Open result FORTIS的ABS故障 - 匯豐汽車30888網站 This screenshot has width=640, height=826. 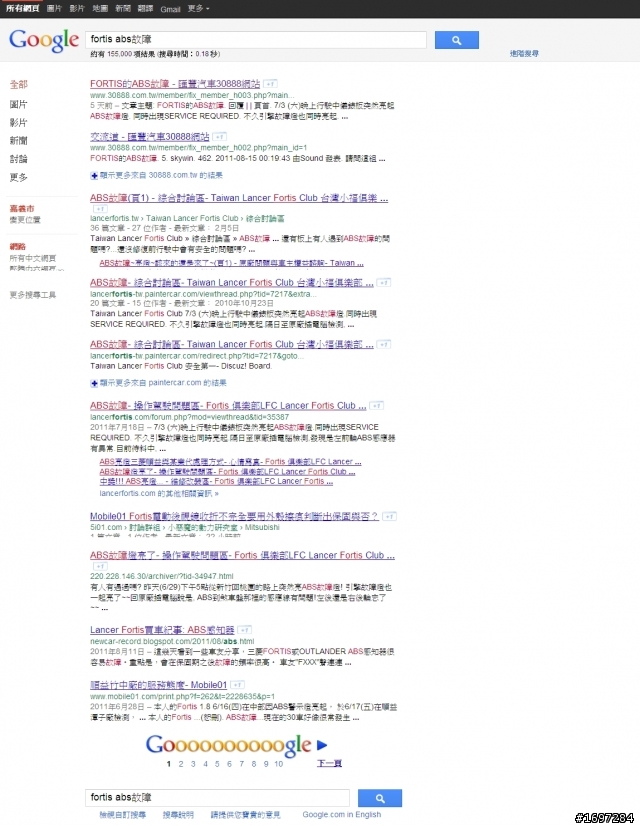[175, 84]
